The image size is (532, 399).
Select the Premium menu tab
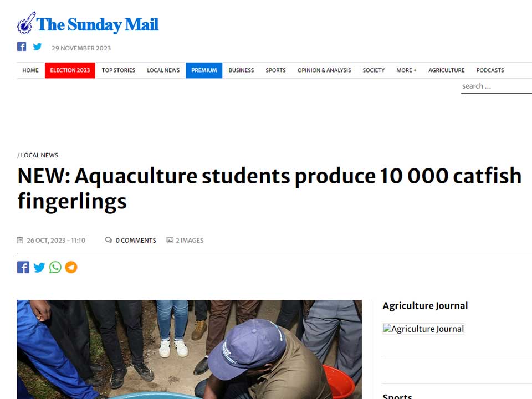coord(204,70)
